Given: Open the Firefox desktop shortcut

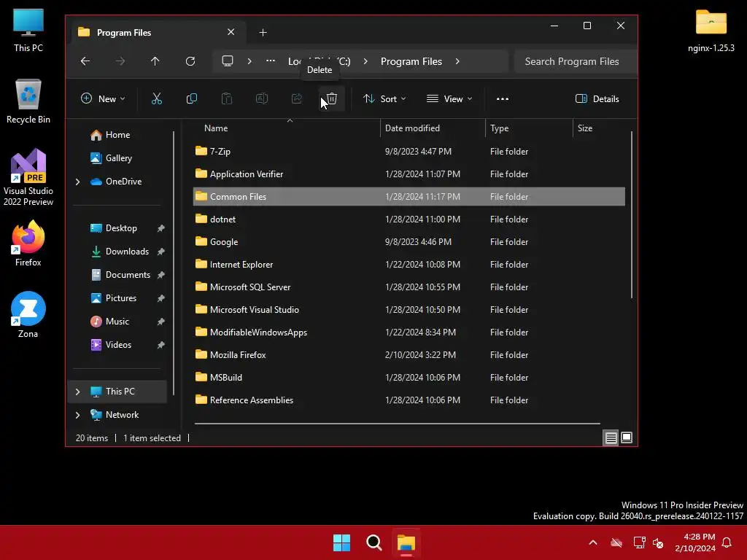Looking at the screenshot, I should tap(28, 244).
